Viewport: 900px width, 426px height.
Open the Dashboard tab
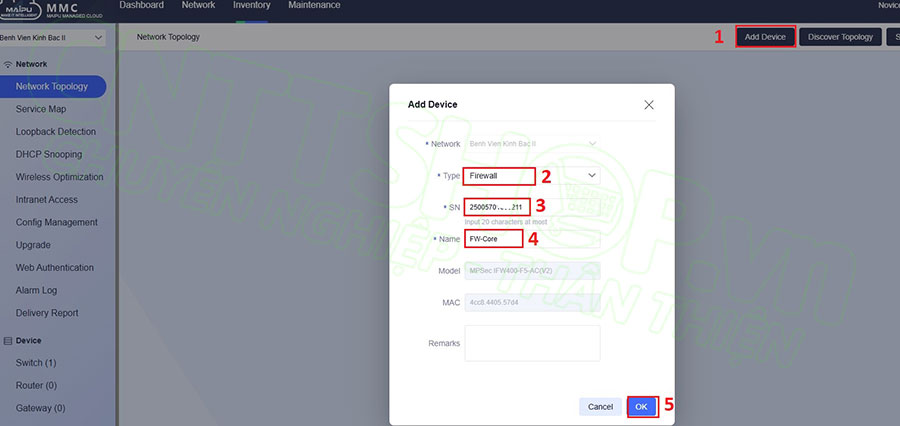pyautogui.click(x=141, y=5)
